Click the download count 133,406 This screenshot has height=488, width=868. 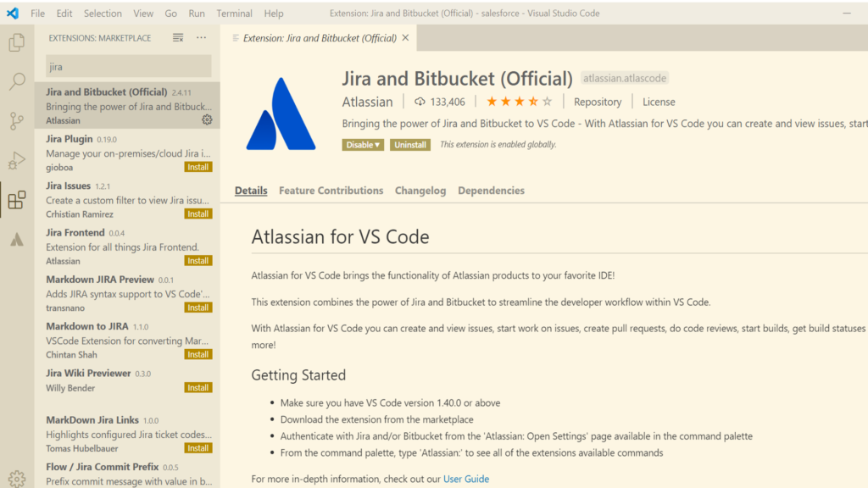(440, 102)
